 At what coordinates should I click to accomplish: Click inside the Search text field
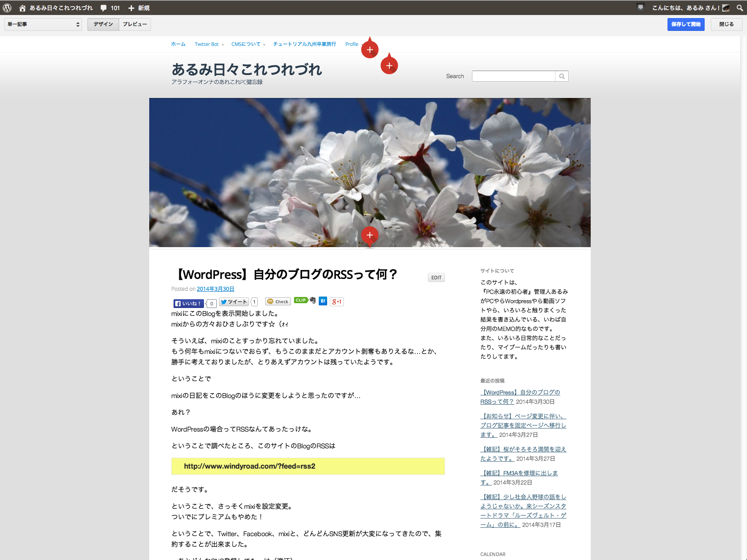click(x=513, y=76)
